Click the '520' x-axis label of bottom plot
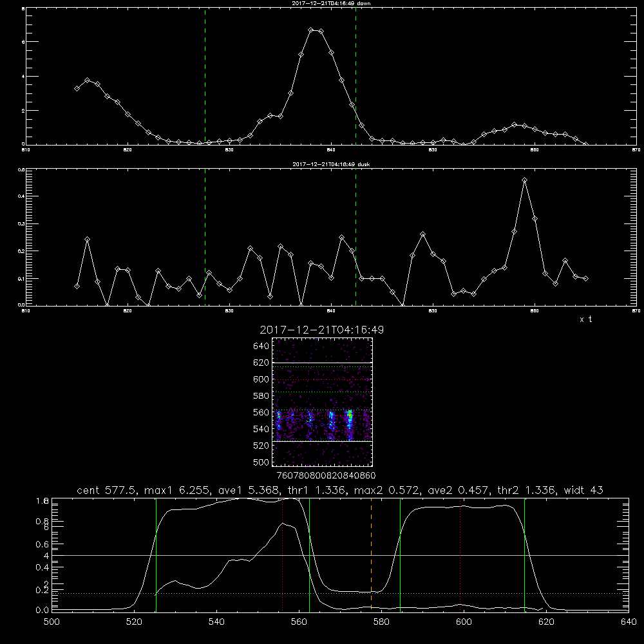This screenshot has width=644, height=644. pyautogui.click(x=134, y=622)
